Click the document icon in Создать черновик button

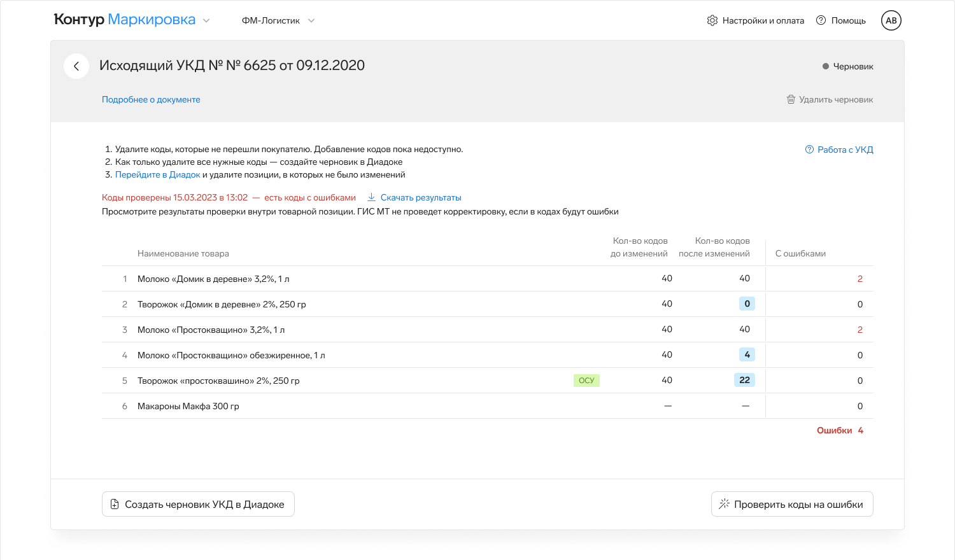(115, 504)
